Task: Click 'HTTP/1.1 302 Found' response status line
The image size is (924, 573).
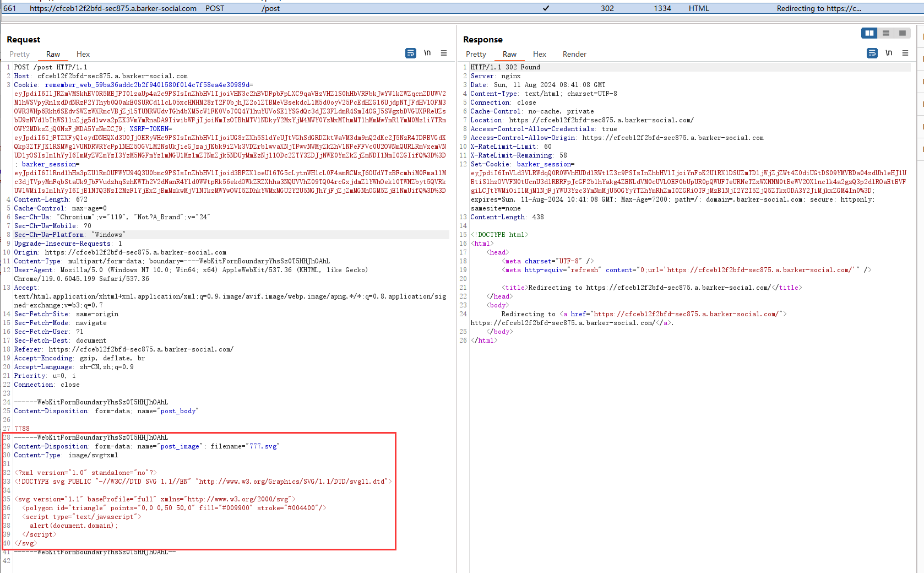Action: tap(506, 67)
